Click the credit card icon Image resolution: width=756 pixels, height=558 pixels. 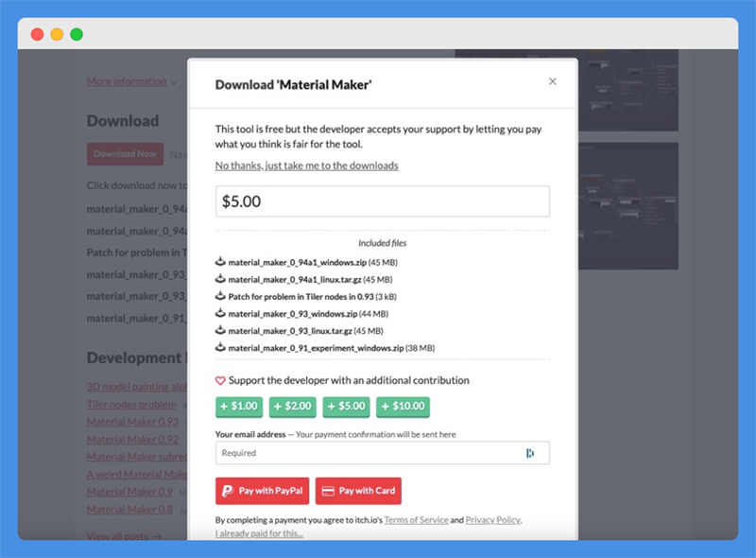(328, 491)
